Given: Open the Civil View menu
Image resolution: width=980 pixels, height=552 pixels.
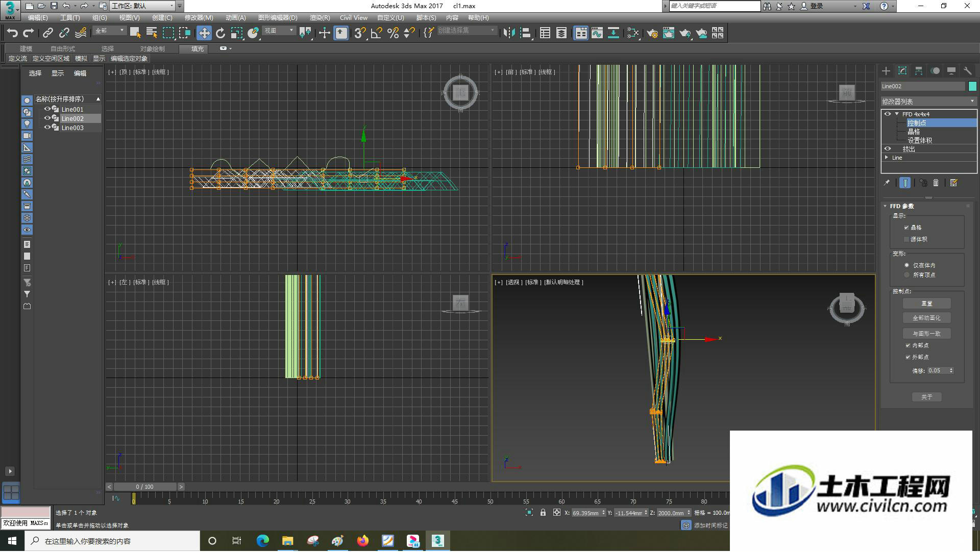Looking at the screenshot, I should click(x=353, y=18).
